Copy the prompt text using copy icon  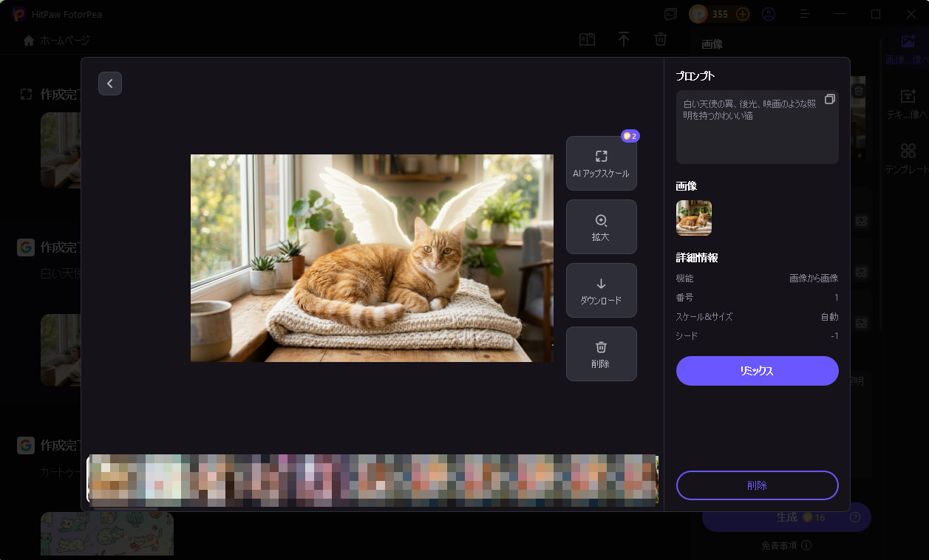(x=830, y=99)
